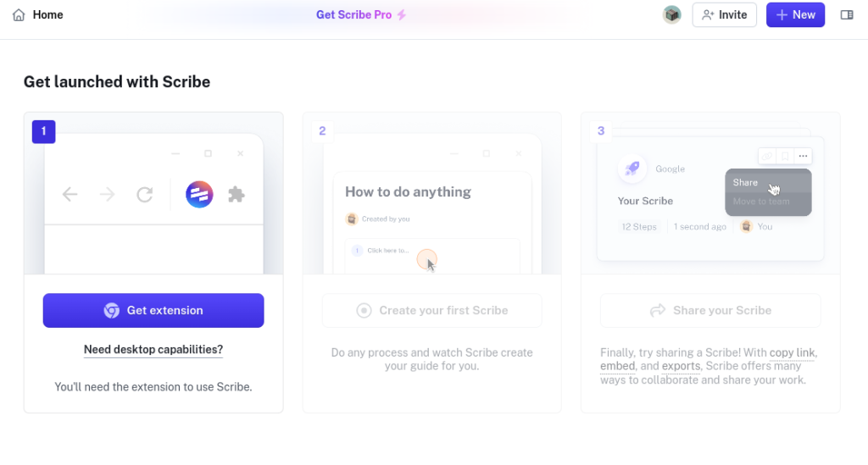
Task: Select Share in the illustrated menu
Action: [746, 182]
